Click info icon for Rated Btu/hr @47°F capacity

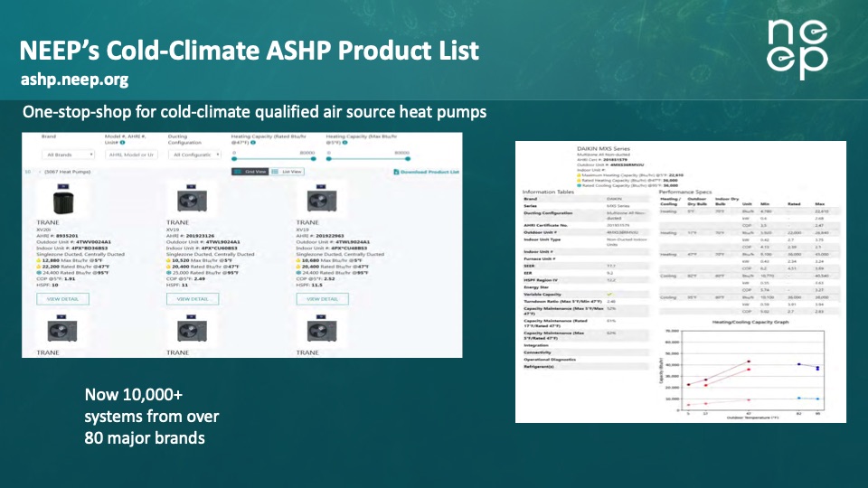(253, 143)
